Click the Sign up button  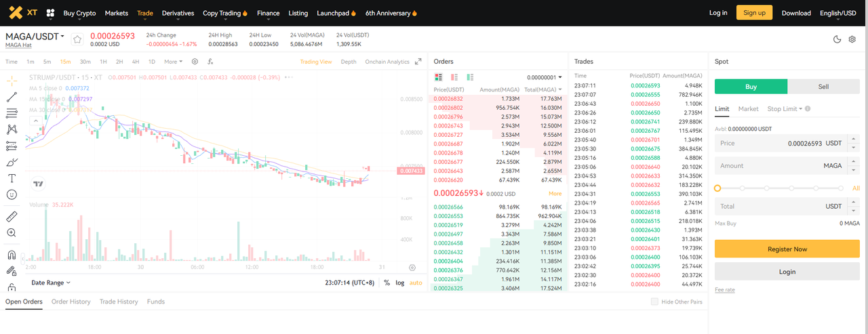[754, 12]
